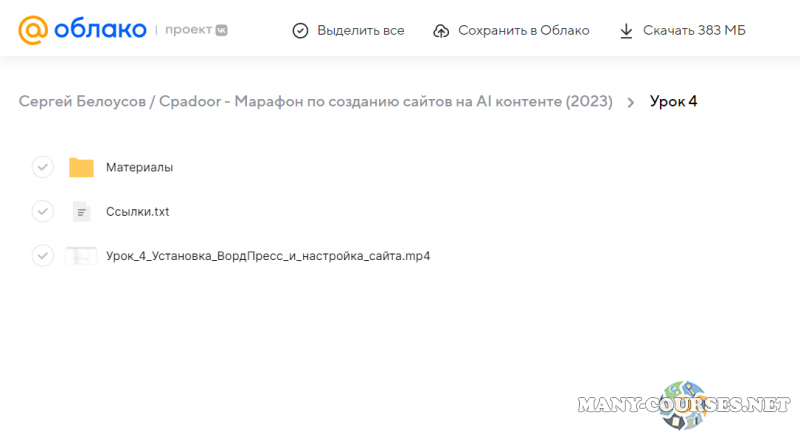Go to the Сергей Белоусов parent folder breadcrumb
This screenshot has width=800, height=438.
pyautogui.click(x=315, y=102)
